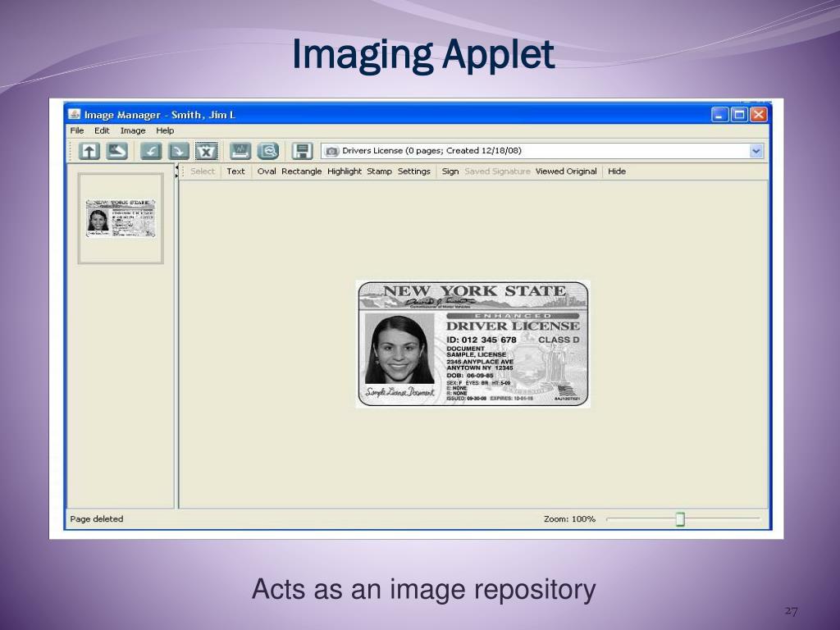Click the Viewed Original button
The image size is (840, 630).
click(x=566, y=171)
